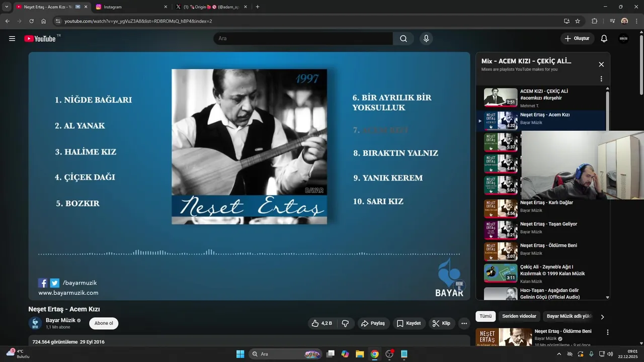The width and height of the screenshot is (644, 362).
Task: Play ACEM KIZI - ÇEKİÇ ALİ playlist item
Action: [541, 98]
